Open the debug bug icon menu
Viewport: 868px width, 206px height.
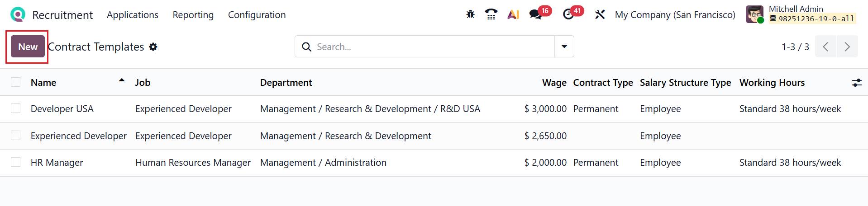[471, 14]
